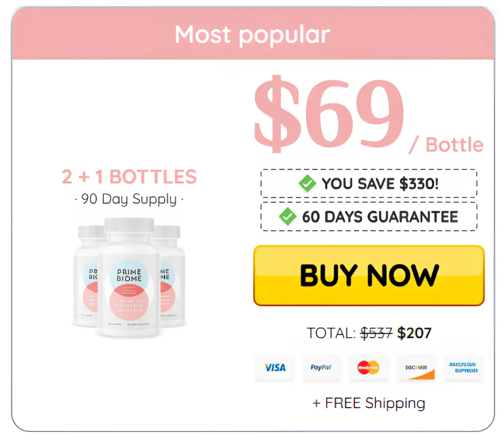The image size is (504, 448).
Task: Click the 2 + 1 BOTTLES heading
Action: pos(129,177)
